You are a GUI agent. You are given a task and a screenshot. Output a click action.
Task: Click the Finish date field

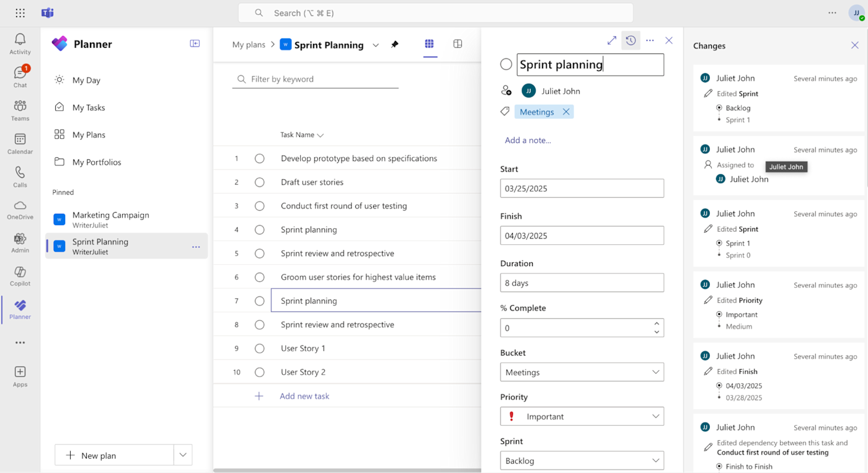(x=582, y=236)
